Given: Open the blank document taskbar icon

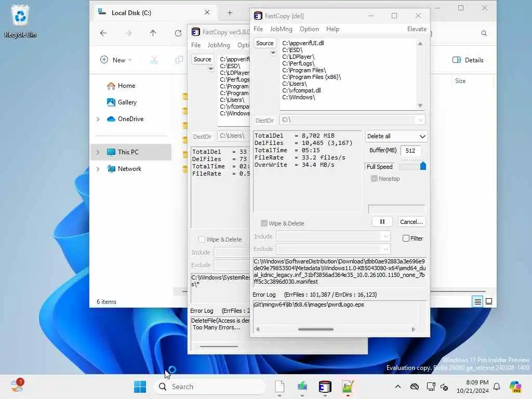Looking at the screenshot, I should point(279,387).
